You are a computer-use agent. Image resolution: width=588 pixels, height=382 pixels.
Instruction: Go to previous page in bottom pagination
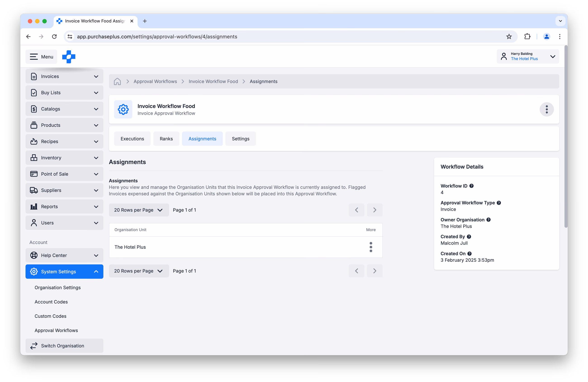(x=356, y=271)
